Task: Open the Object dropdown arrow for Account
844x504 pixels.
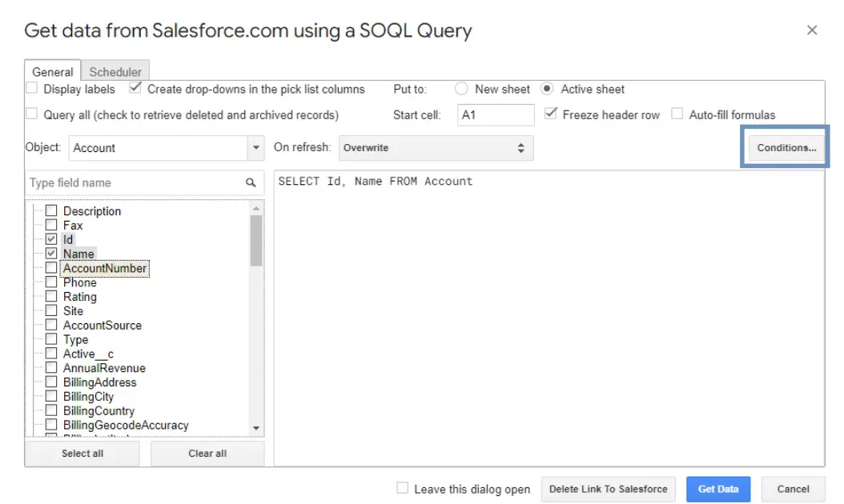Action: (x=255, y=147)
